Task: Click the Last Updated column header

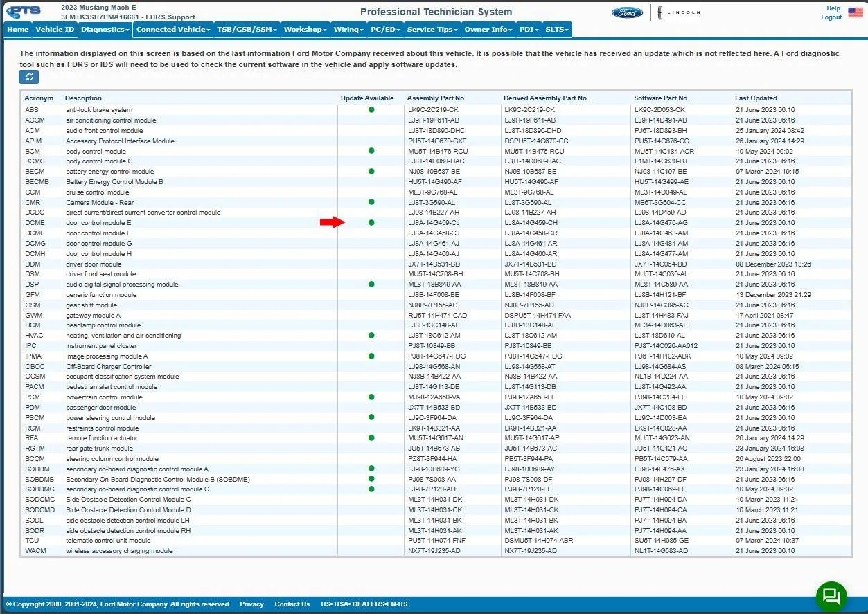Action: [x=756, y=98]
